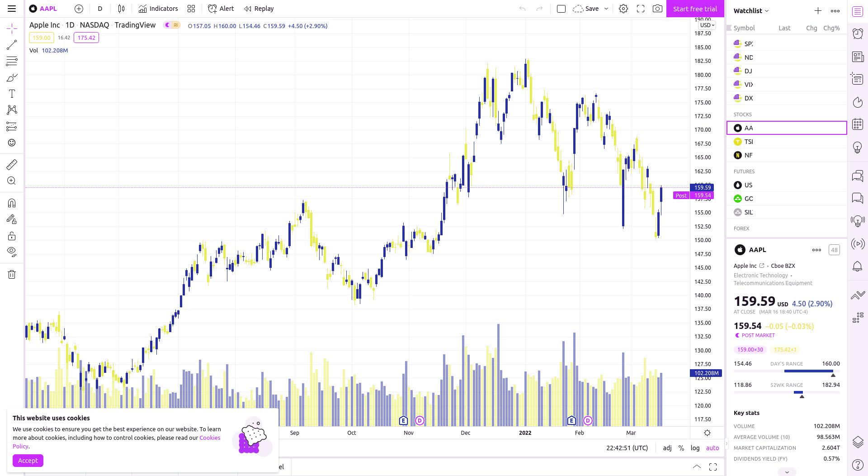Open AAPL details more options dots
This screenshot has height=476, width=868.
coord(816,250)
